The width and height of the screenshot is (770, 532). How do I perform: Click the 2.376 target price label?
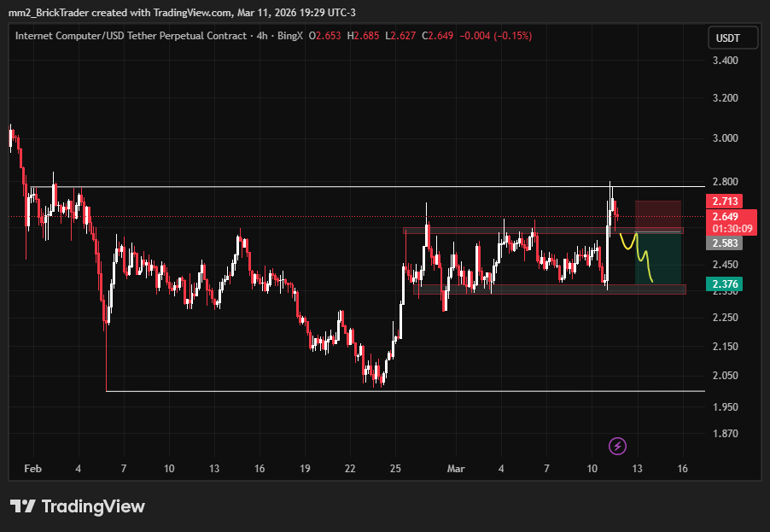(725, 284)
